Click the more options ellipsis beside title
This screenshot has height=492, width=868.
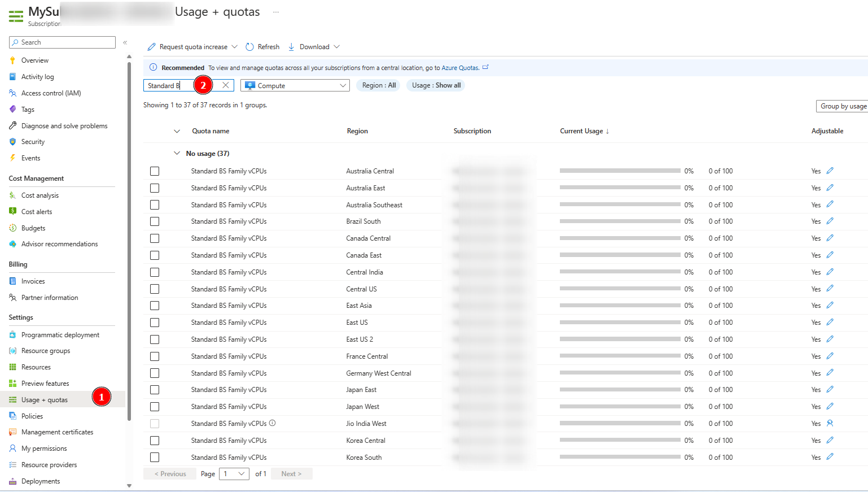(x=276, y=12)
